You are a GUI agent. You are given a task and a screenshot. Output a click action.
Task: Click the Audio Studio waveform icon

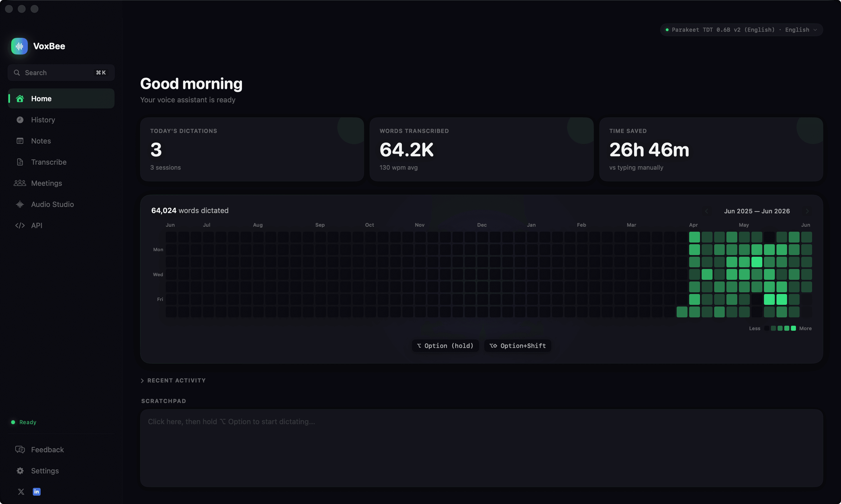[x=20, y=204]
